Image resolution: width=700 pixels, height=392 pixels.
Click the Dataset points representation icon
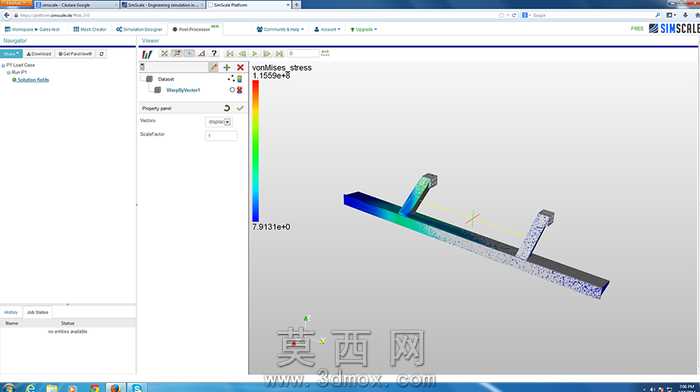coord(231,79)
